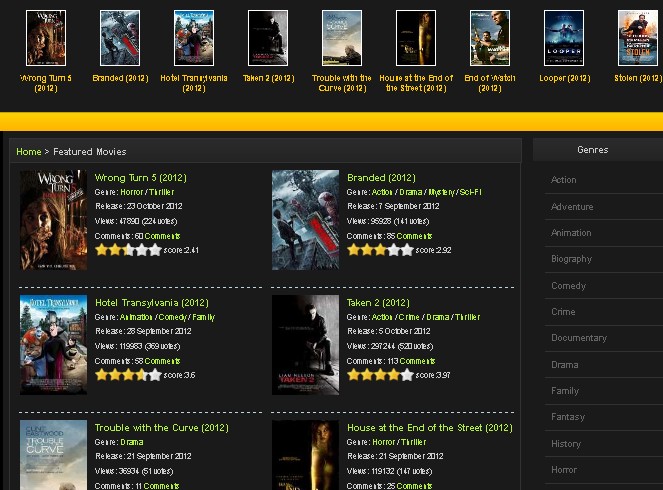The height and width of the screenshot is (490, 663).
Task: Click Branded large poster in featured list
Action: (x=305, y=220)
